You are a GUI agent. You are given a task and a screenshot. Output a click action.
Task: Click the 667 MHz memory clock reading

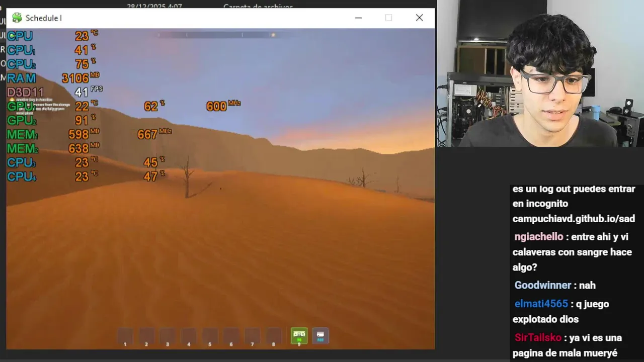pyautogui.click(x=154, y=134)
